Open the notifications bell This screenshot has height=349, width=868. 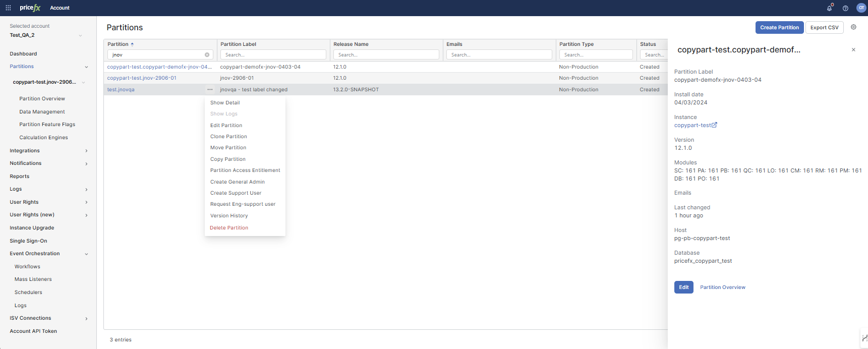(829, 8)
